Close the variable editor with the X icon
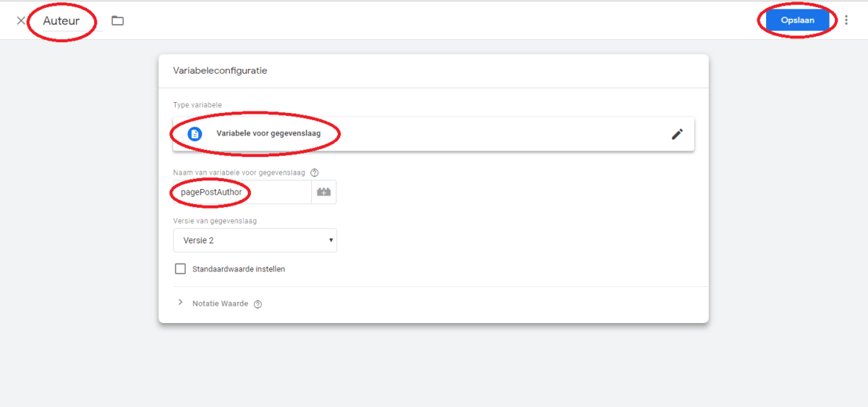868x407 pixels. click(x=21, y=20)
